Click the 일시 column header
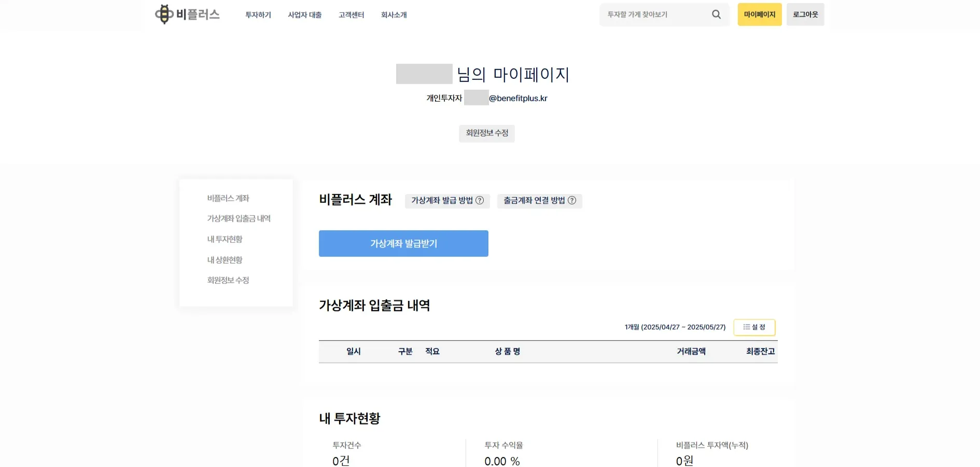This screenshot has width=980, height=467. tap(354, 351)
